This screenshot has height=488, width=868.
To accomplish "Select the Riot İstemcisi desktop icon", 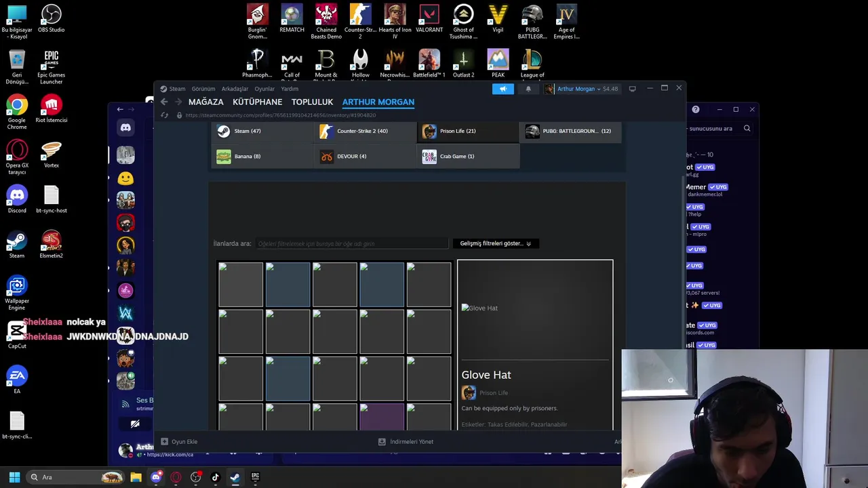I will point(51,108).
